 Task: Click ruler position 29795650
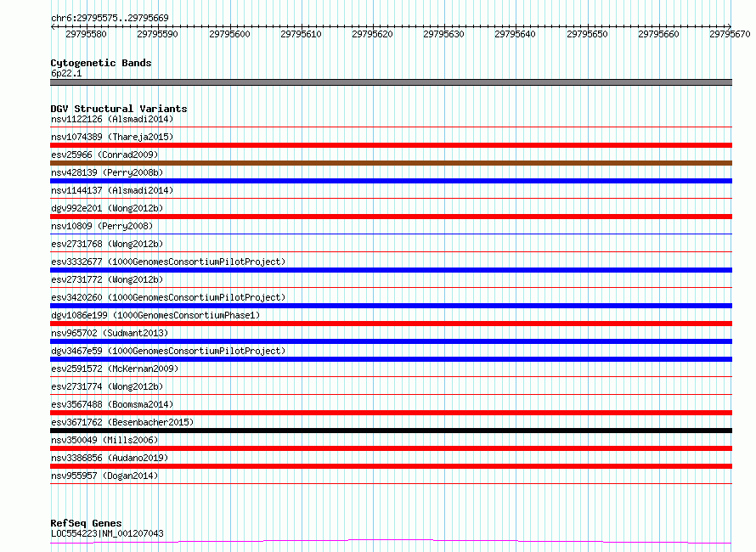tap(587, 34)
